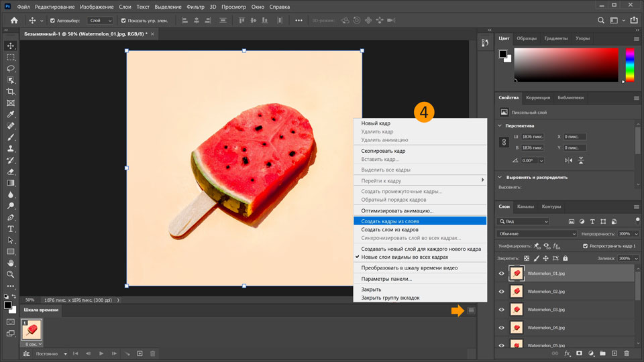The height and width of the screenshot is (362, 644).
Task: Select the first frame thumbnail in timeline
Action: click(32, 328)
